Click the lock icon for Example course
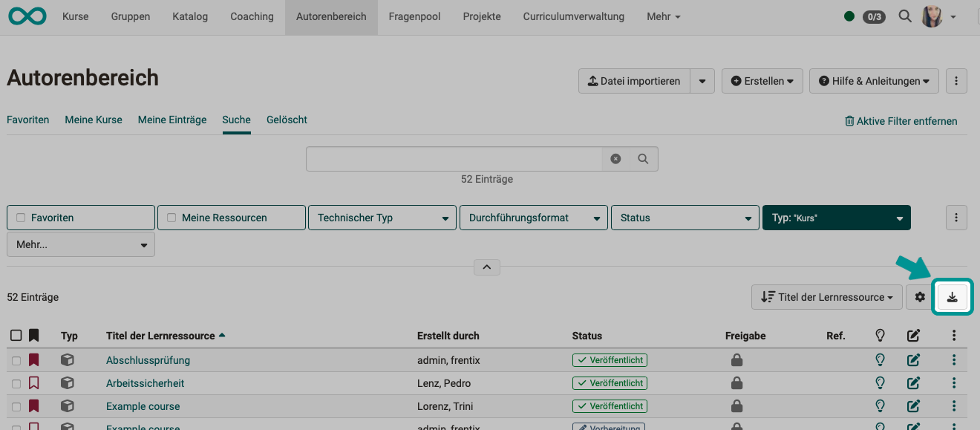Screen dimensions: 980x430 pos(736,406)
